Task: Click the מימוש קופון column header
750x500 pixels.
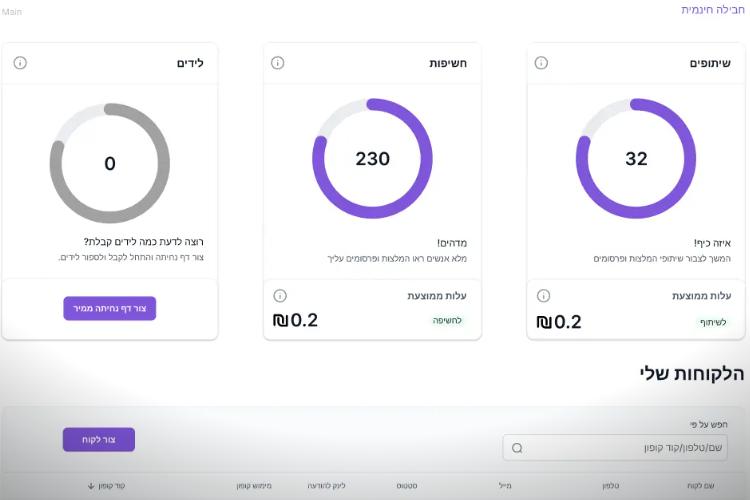Action: pos(254,486)
